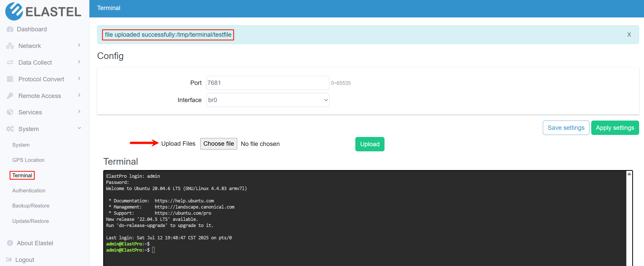Collapse the System menu chevron
Image resolution: width=644 pixels, height=266 pixels.
(x=79, y=128)
